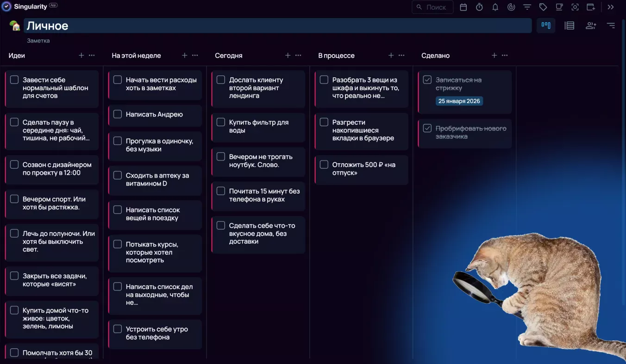
Task: Open the stopwatch timer icon
Action: [x=479, y=7]
